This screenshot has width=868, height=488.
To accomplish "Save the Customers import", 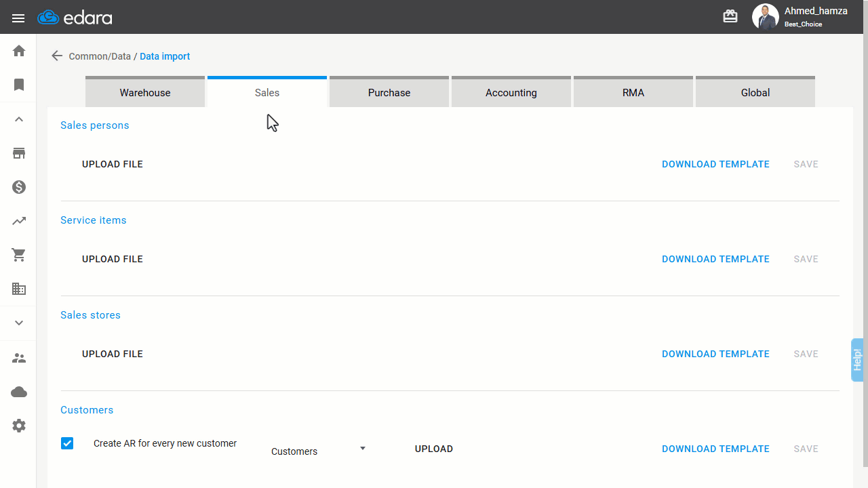I will pos(806,449).
